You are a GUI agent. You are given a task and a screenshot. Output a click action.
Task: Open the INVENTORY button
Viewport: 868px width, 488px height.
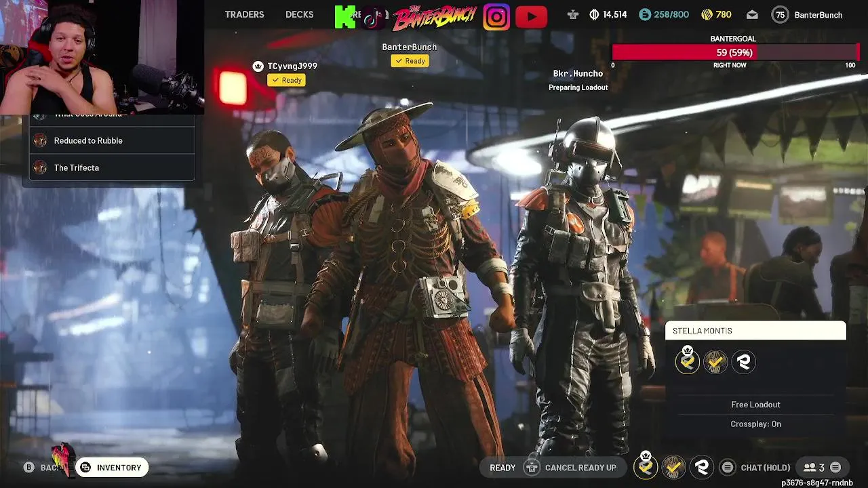112,468
